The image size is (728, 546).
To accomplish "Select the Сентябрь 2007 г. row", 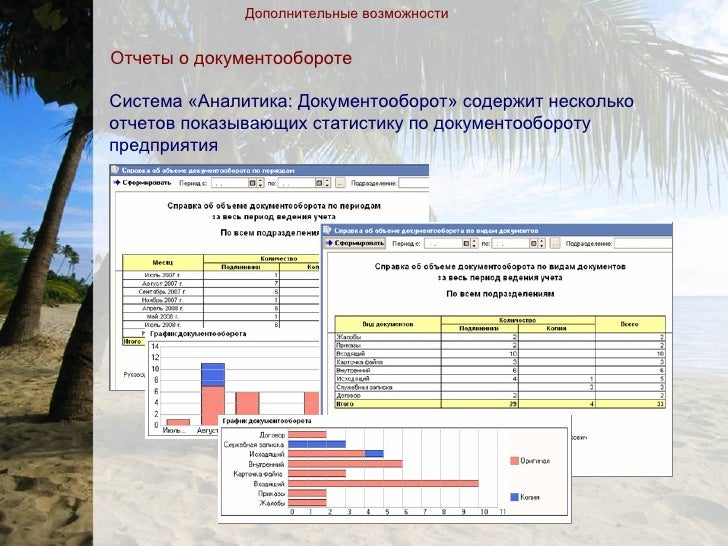I will pyautogui.click(x=221, y=292).
